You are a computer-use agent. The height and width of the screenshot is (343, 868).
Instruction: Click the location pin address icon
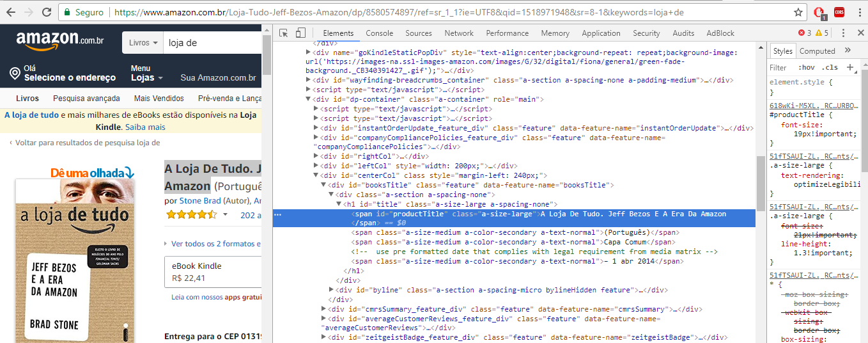(x=15, y=74)
